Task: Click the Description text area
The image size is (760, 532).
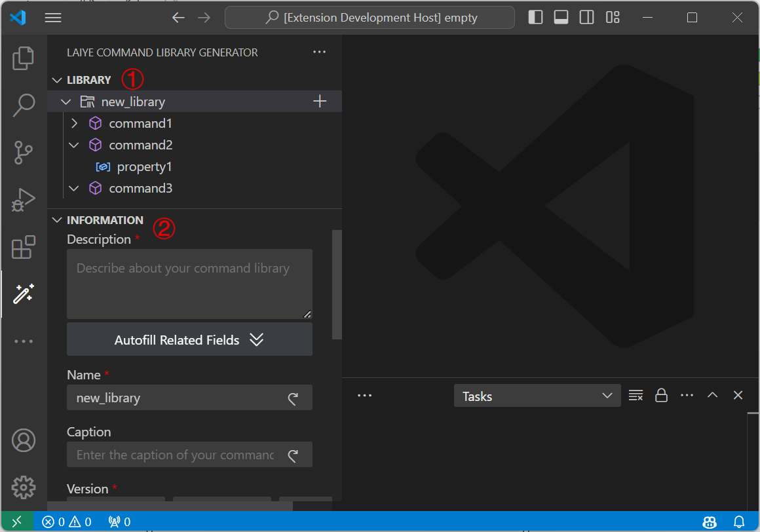Action: click(x=189, y=284)
